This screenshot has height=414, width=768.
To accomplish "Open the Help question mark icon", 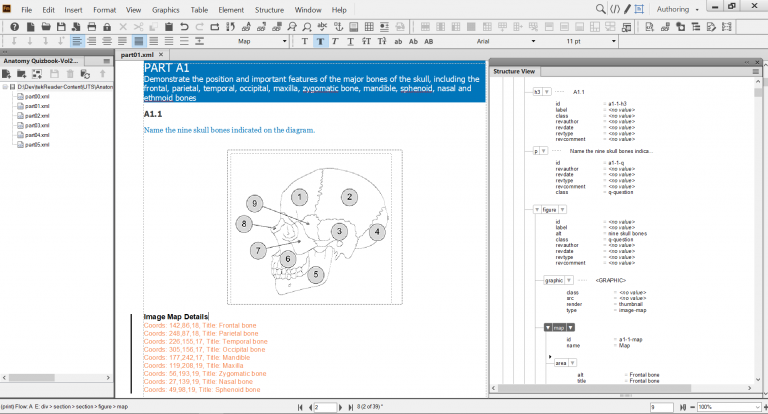I will coord(15,27).
